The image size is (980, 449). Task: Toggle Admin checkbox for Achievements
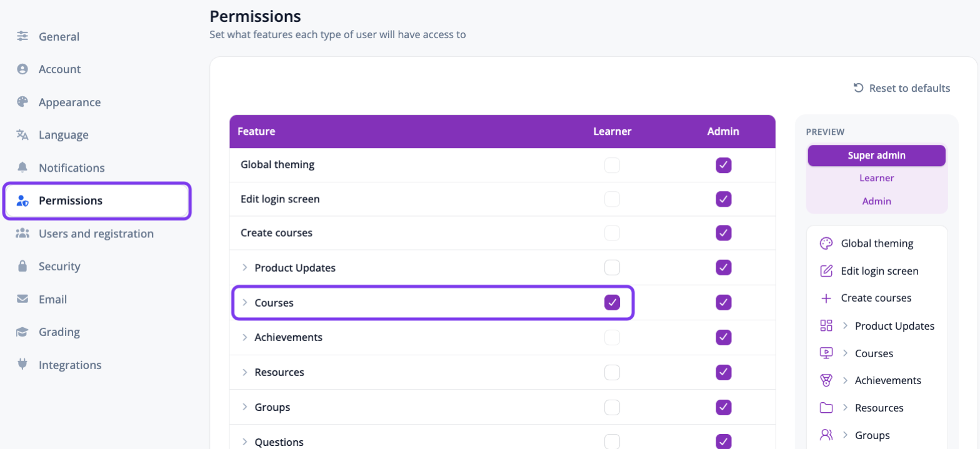pos(723,337)
